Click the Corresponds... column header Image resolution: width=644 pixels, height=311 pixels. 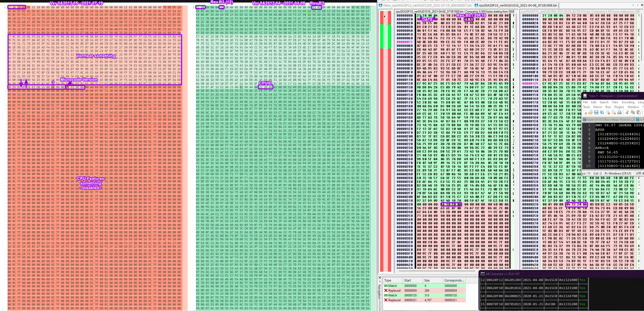[454, 280]
